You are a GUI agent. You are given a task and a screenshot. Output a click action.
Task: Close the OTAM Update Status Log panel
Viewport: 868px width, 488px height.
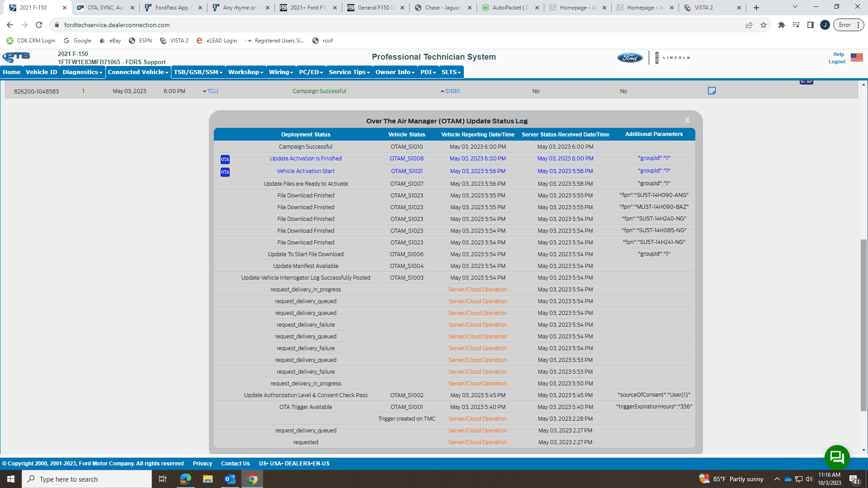[x=687, y=120]
